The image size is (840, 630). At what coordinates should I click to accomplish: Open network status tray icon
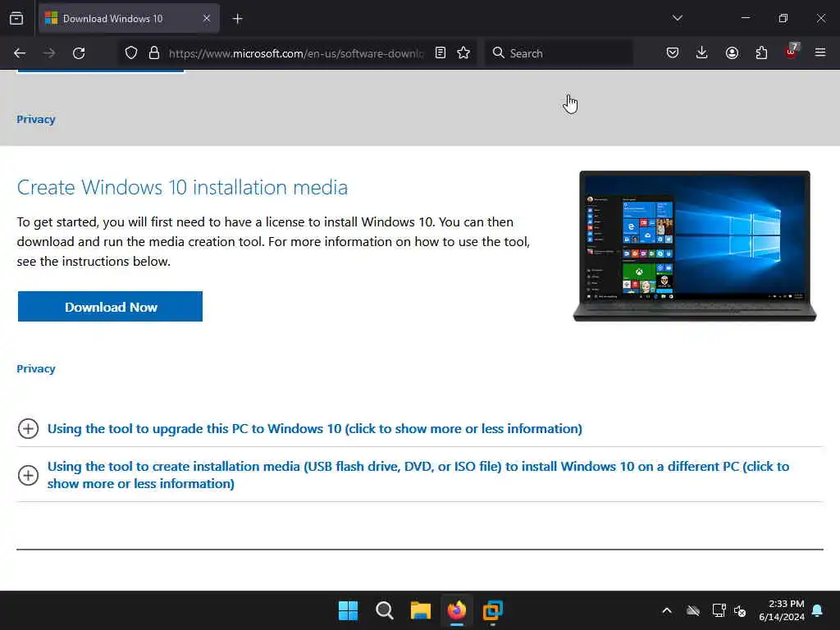(x=719, y=610)
